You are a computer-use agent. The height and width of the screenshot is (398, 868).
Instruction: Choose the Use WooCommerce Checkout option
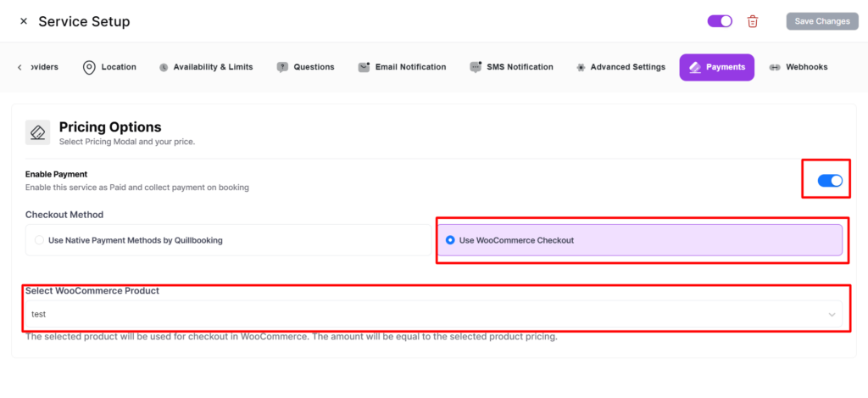(x=450, y=240)
